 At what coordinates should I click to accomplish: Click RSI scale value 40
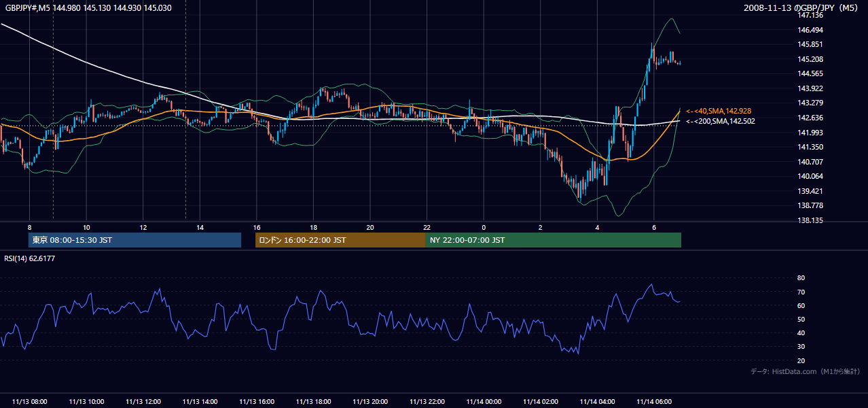(x=801, y=333)
